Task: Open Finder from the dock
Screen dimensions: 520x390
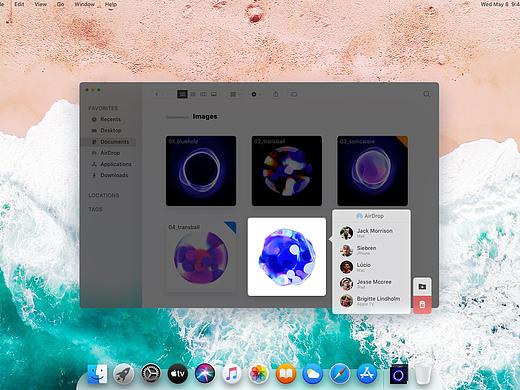Action: 97,374
